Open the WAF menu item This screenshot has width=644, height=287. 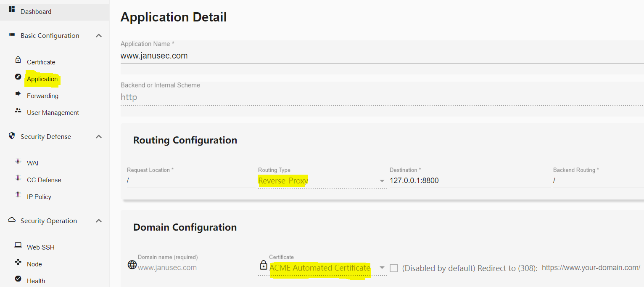point(34,163)
